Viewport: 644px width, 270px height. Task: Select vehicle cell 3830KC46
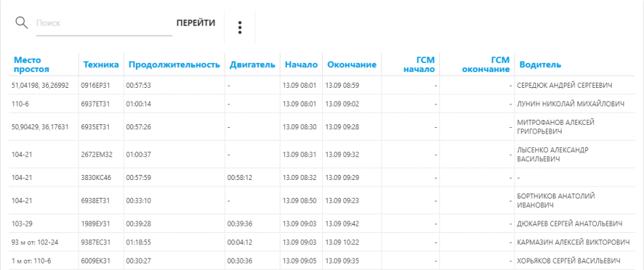point(96,177)
